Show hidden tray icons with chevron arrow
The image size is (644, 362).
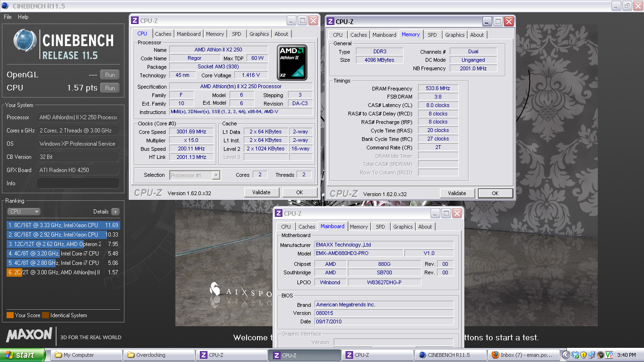pos(566,355)
